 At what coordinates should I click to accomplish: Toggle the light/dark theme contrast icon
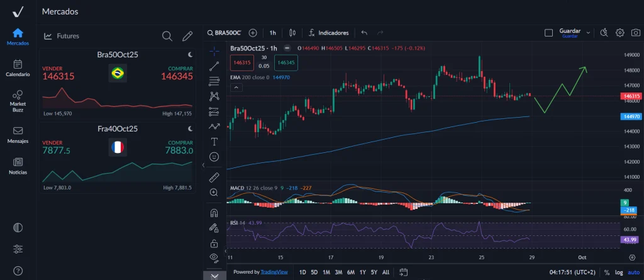coord(18,228)
